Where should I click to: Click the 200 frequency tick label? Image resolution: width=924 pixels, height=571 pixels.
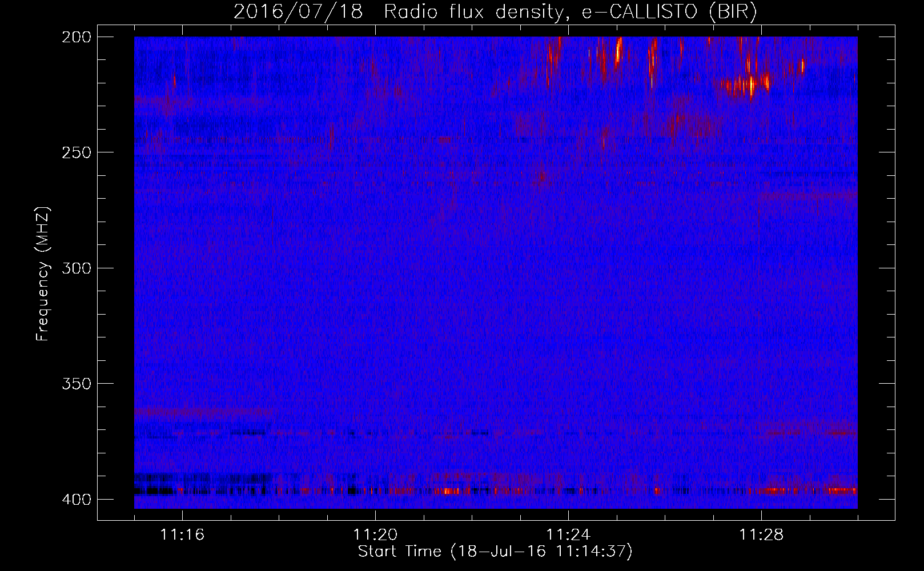tap(76, 37)
